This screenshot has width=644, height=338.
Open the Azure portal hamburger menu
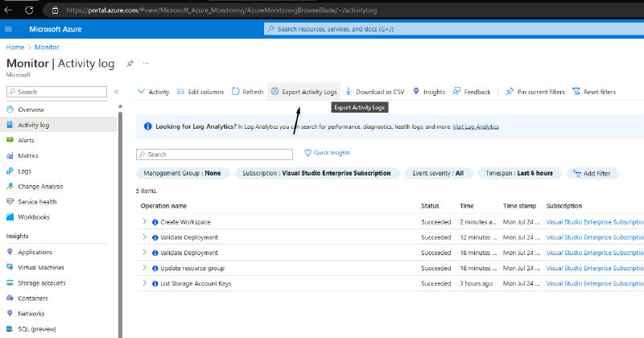[9, 29]
